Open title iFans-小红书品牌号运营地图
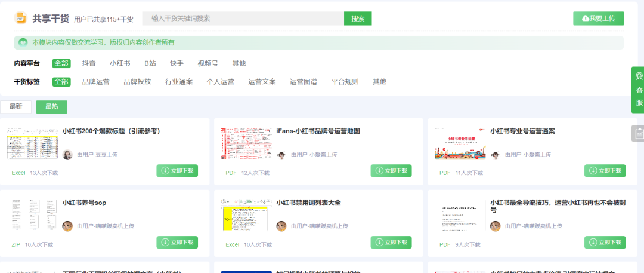This screenshot has height=273, width=644. pos(318,131)
